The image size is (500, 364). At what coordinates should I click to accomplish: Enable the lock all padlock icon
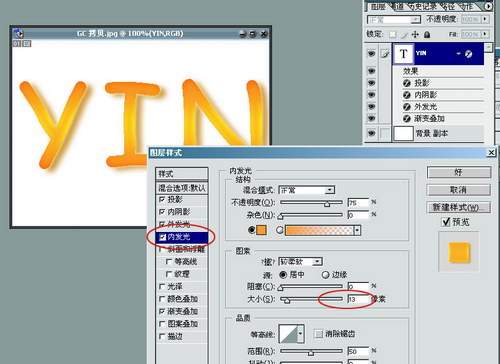[x=427, y=34]
